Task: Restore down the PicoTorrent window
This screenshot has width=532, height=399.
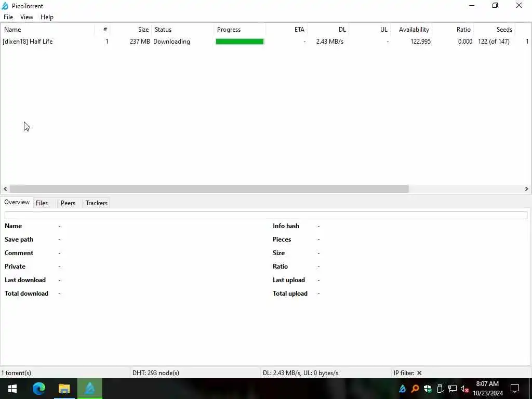Action: 495,6
